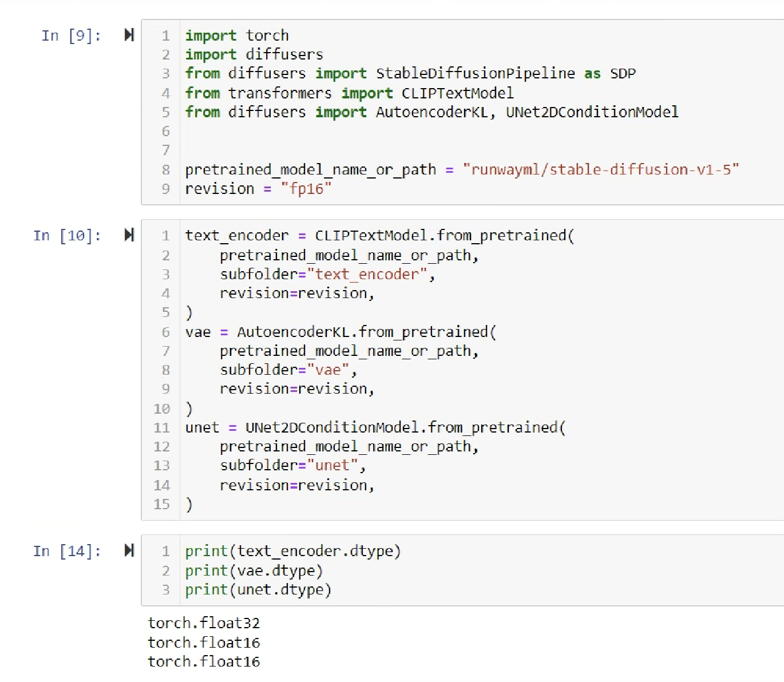Click the run icon beside cell In [9]
The height and width of the screenshot is (682, 784).
pos(129,35)
